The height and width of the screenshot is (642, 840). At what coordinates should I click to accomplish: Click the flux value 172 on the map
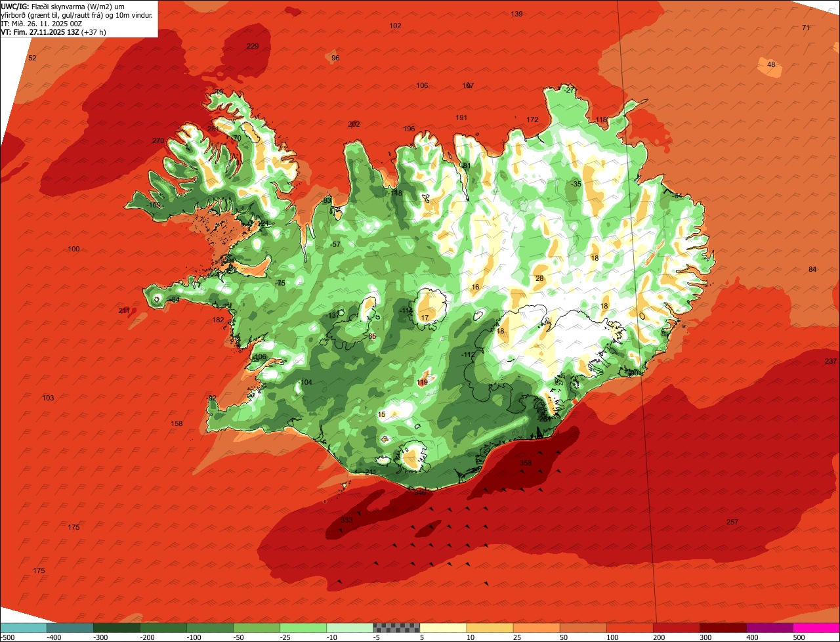(x=532, y=119)
